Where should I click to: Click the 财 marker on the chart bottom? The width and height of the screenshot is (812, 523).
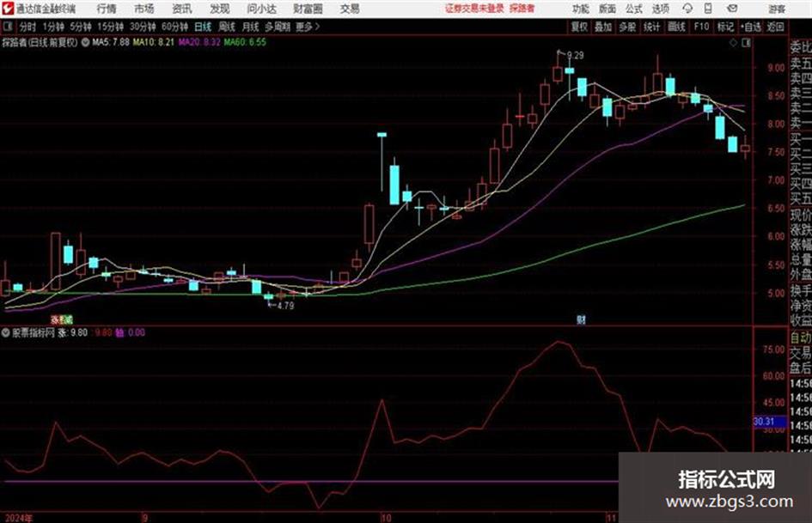[581, 319]
